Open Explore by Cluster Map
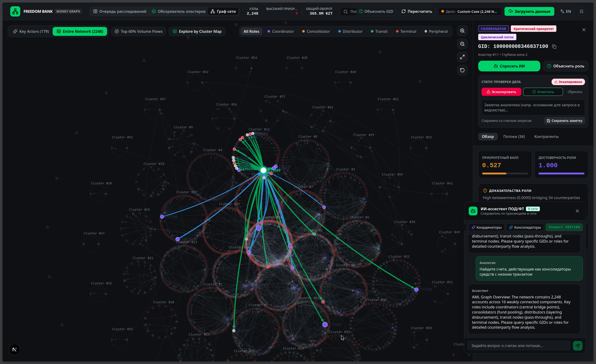The width and height of the screenshot is (596, 364). (x=197, y=31)
